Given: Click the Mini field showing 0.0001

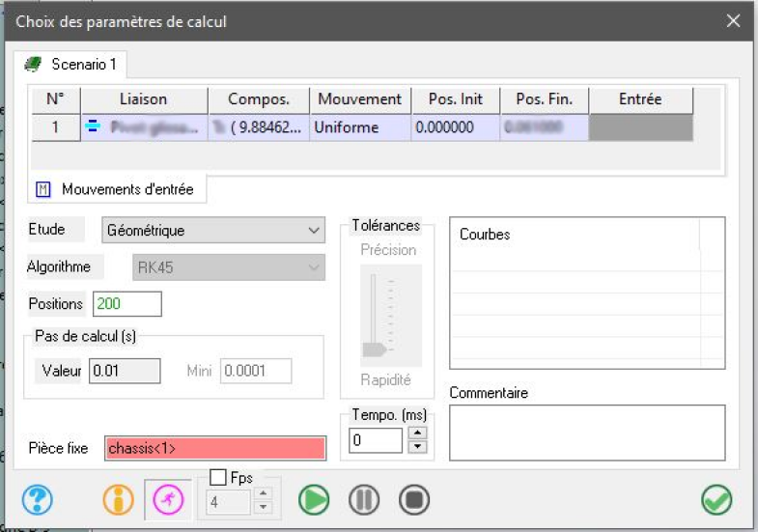Looking at the screenshot, I should (256, 371).
